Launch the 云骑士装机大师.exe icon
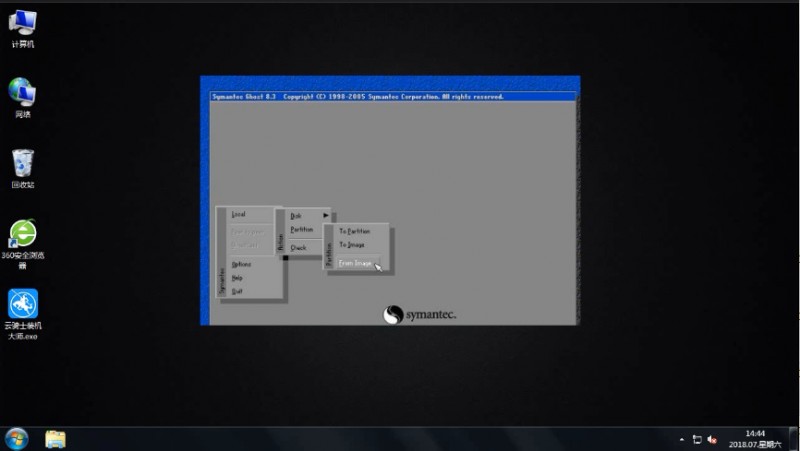The width and height of the screenshot is (800, 451). pyautogui.click(x=22, y=314)
